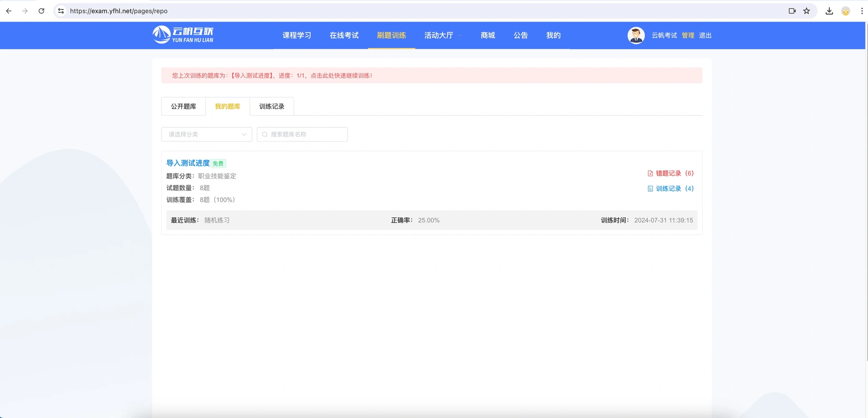Open the 导入测试进度 question bank title
Image resolution: width=868 pixels, height=418 pixels.
188,163
